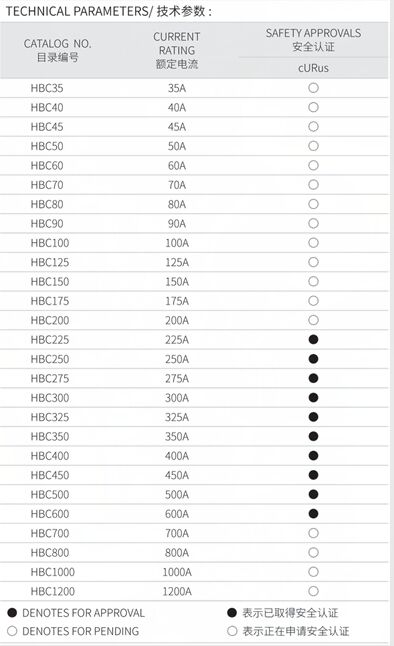This screenshot has height=646, width=394.
Task: Click the black dot beside DENOTES FOR APPROVAL
Action: pyautogui.click(x=12, y=613)
